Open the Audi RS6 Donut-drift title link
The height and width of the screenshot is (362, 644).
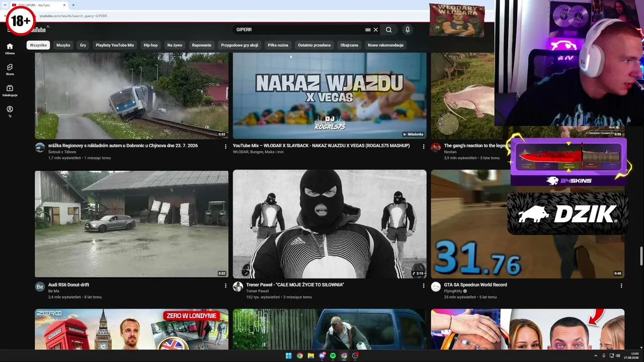68,285
